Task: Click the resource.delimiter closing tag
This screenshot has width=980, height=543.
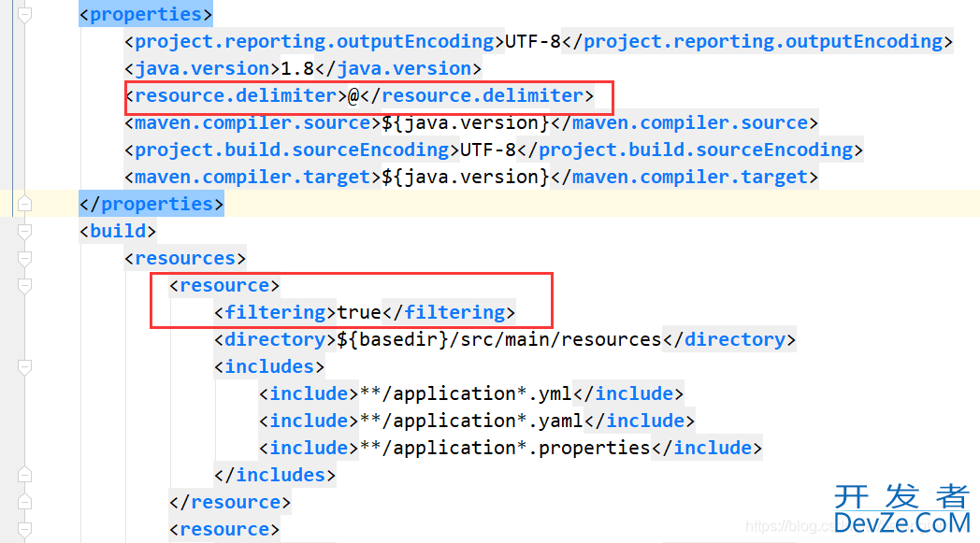Action: tap(477, 95)
